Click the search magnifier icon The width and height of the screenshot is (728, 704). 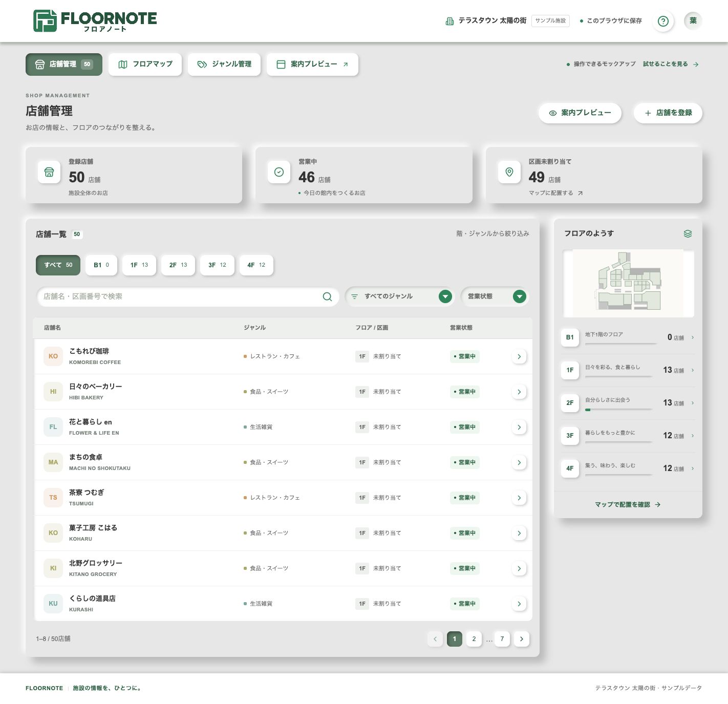tap(327, 297)
